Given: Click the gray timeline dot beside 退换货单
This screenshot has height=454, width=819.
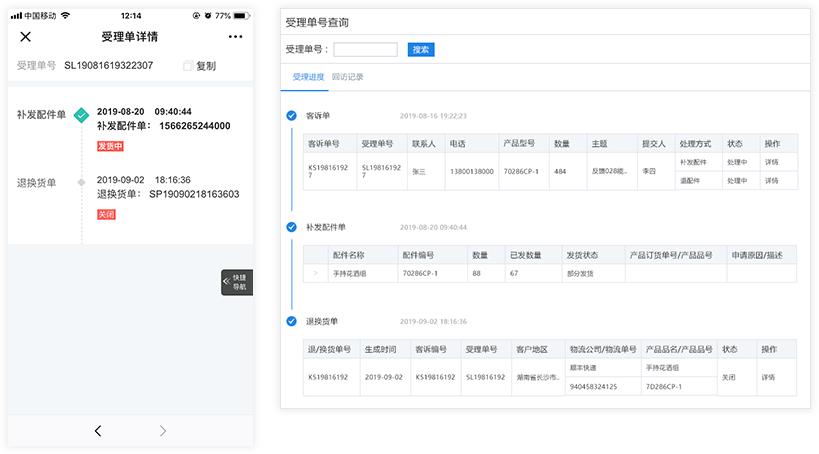Looking at the screenshot, I should click(81, 182).
